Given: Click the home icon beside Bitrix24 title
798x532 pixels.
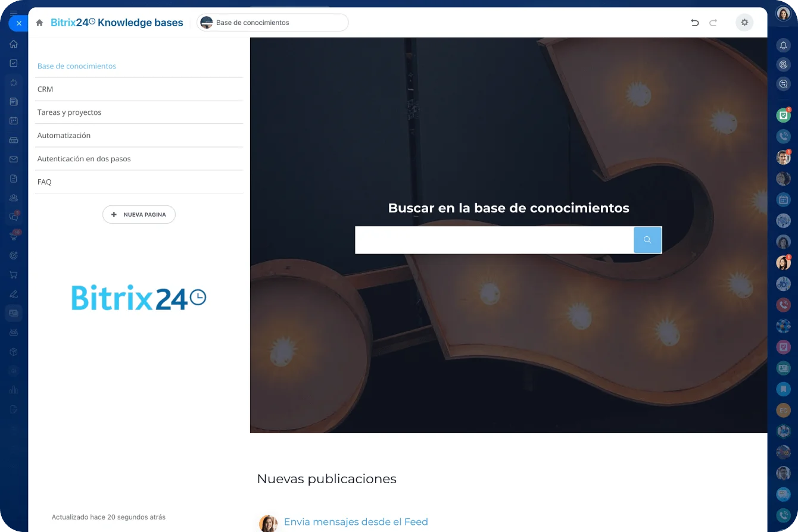Looking at the screenshot, I should click(39, 23).
